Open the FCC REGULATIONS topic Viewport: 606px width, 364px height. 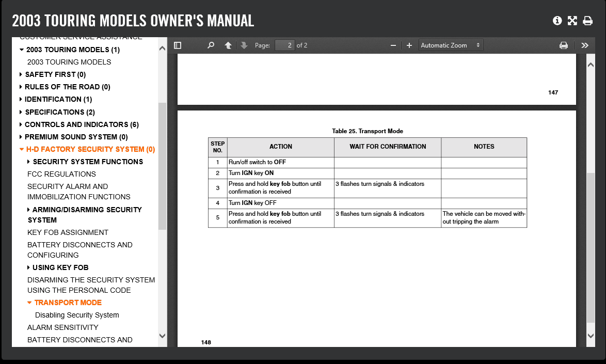click(x=61, y=174)
